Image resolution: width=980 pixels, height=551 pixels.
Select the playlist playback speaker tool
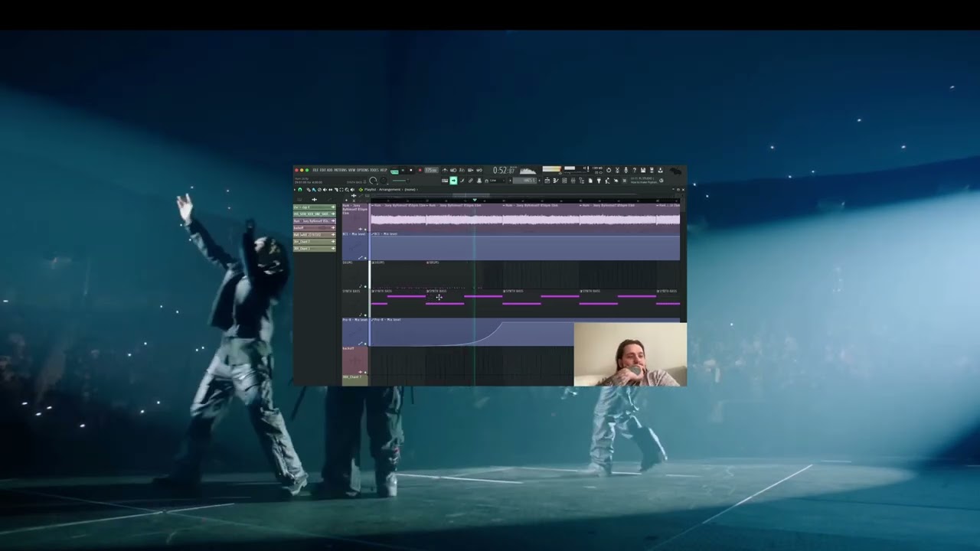[x=352, y=190]
